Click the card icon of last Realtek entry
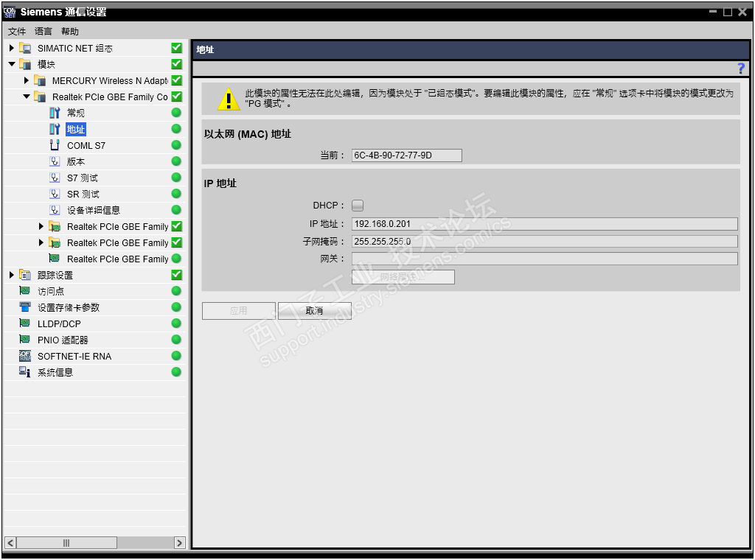This screenshot has width=755, height=560. [55, 259]
